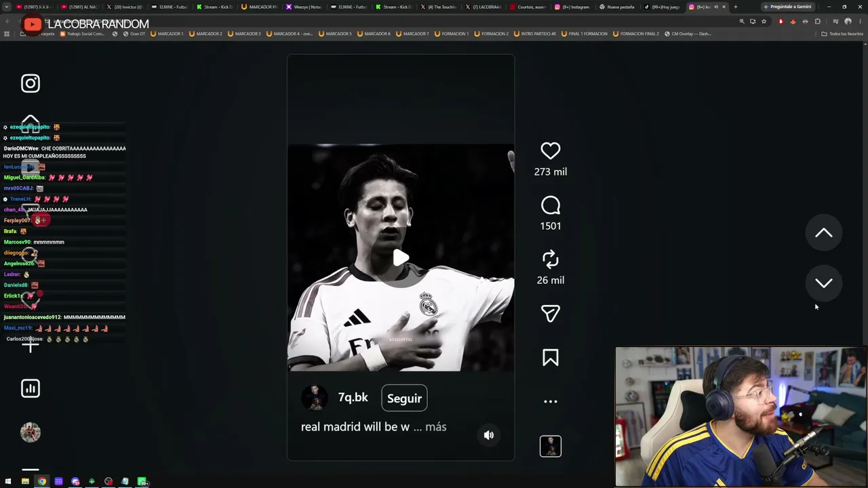Open the 'FORMACION 1' bookmark
The width and height of the screenshot is (868, 488).
pos(451,33)
